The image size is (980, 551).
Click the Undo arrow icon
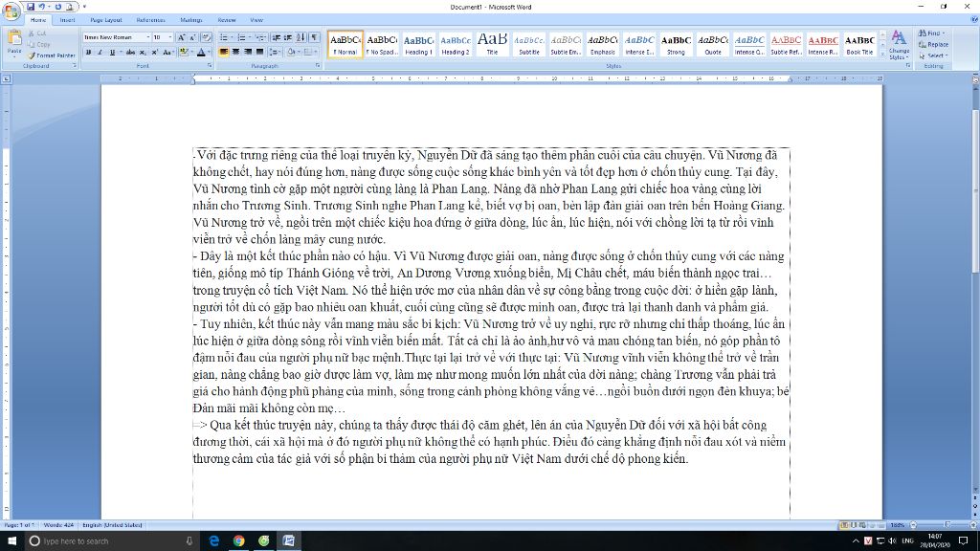(42, 7)
